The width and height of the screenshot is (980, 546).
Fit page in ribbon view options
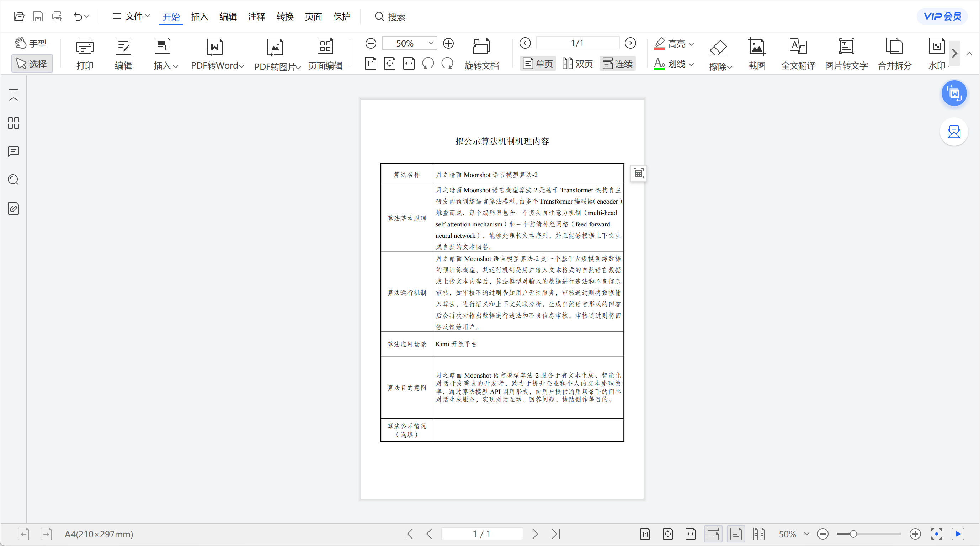[390, 64]
